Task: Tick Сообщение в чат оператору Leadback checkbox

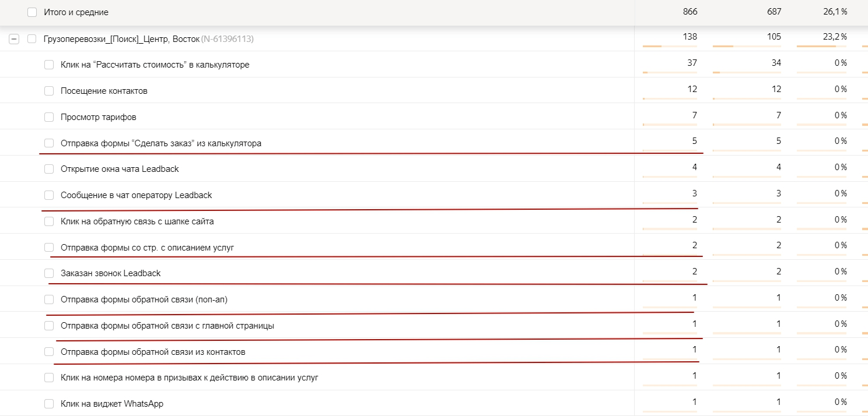Action: click(49, 195)
